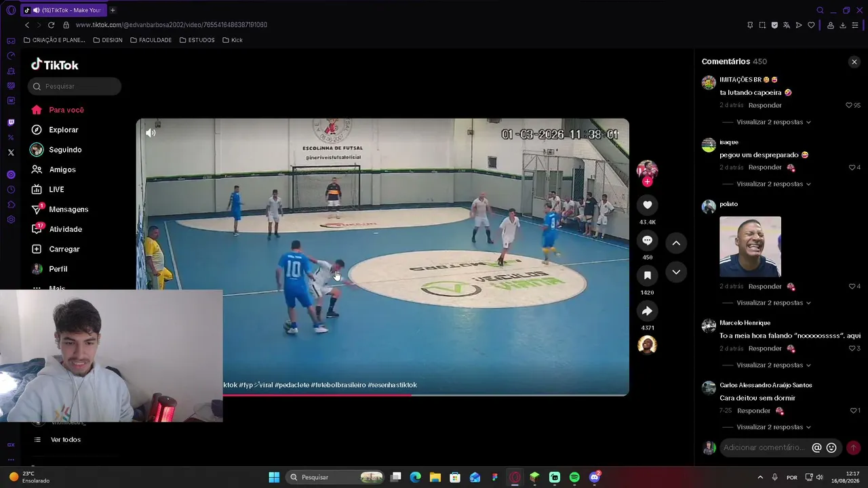Screen dimensions: 868x488
Task: Like the video with the heart button
Action: click(647, 205)
